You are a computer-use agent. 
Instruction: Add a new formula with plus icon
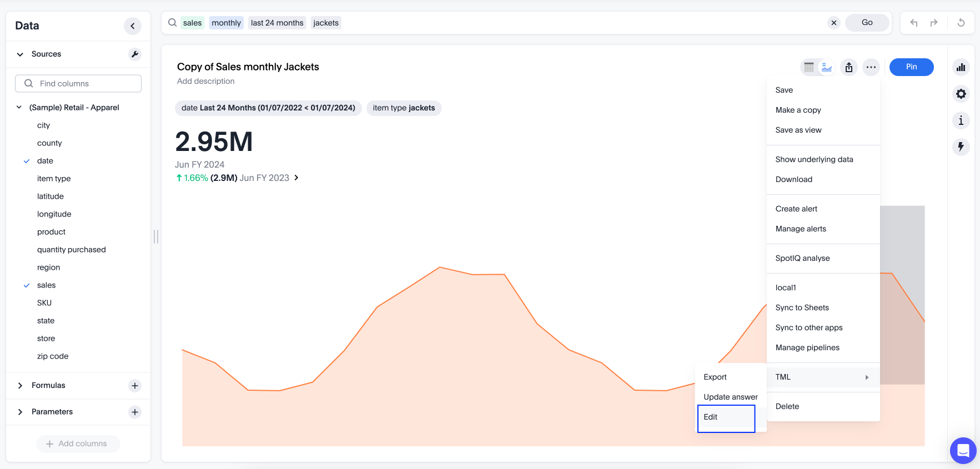pos(134,386)
